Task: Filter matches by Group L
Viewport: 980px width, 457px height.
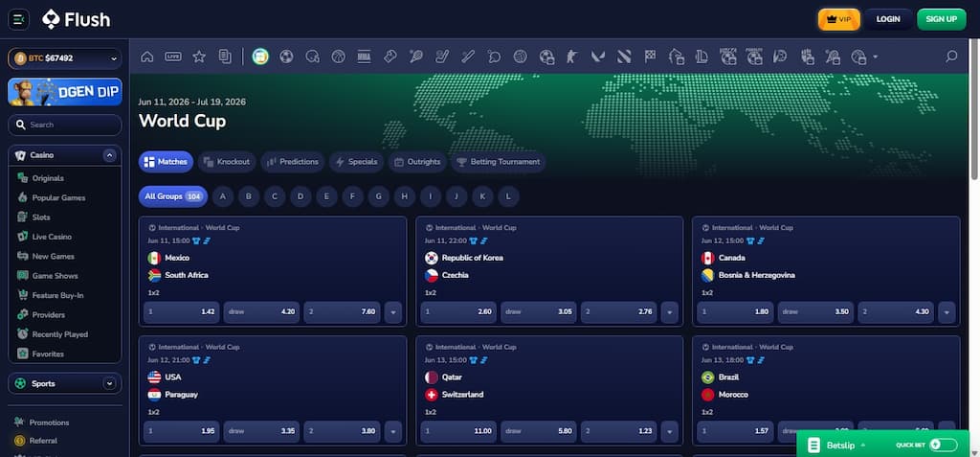Action: pos(508,196)
